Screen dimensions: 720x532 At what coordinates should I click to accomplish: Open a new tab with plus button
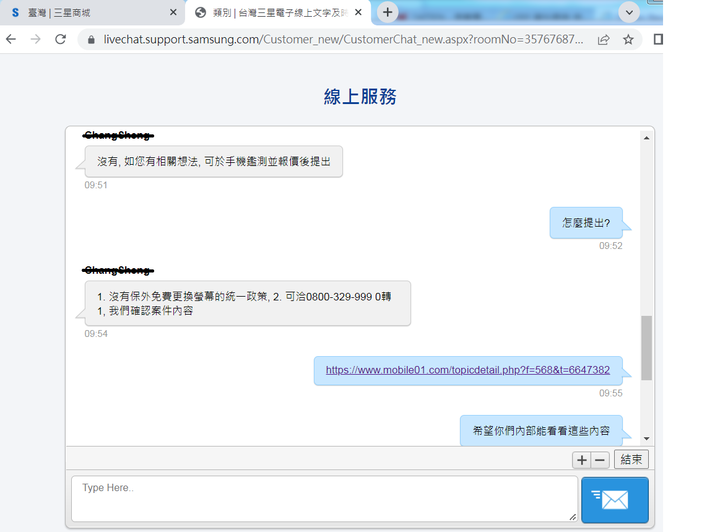[x=388, y=12]
